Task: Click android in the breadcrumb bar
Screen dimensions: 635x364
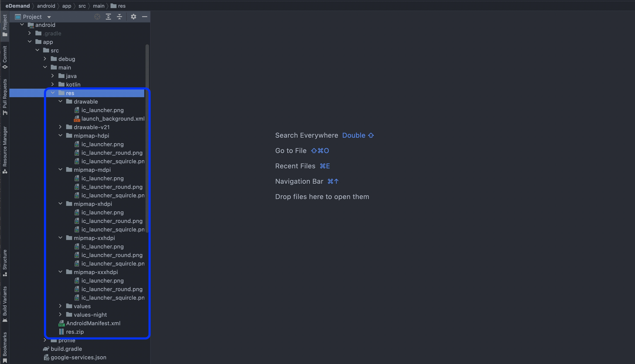Action: pos(46,6)
